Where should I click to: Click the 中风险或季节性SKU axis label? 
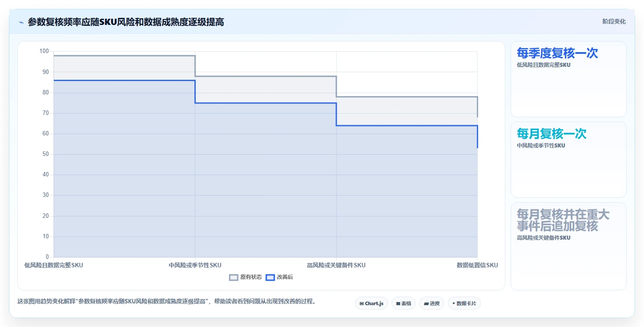pos(195,265)
